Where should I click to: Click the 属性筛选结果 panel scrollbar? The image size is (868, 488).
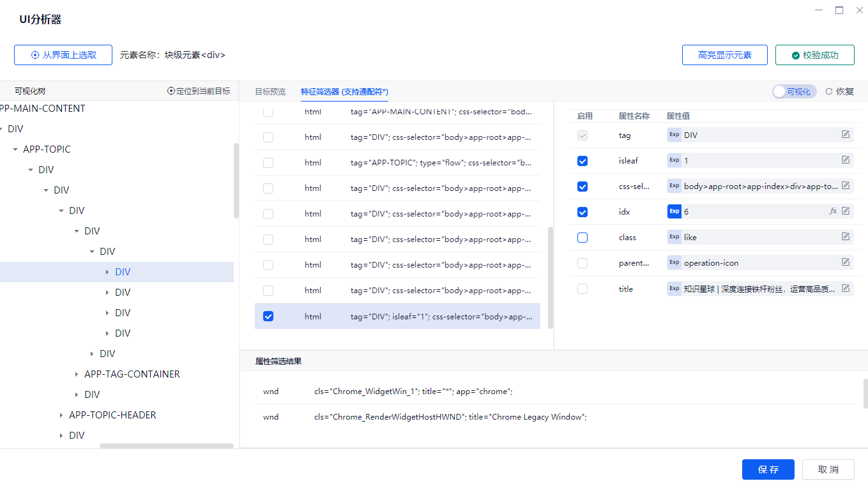tap(865, 393)
